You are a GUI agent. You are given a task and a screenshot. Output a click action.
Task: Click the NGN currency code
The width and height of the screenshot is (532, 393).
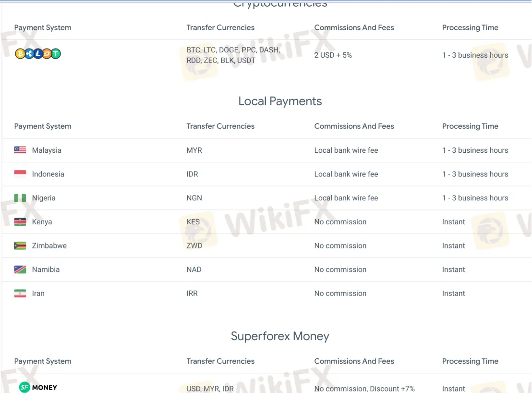point(194,198)
